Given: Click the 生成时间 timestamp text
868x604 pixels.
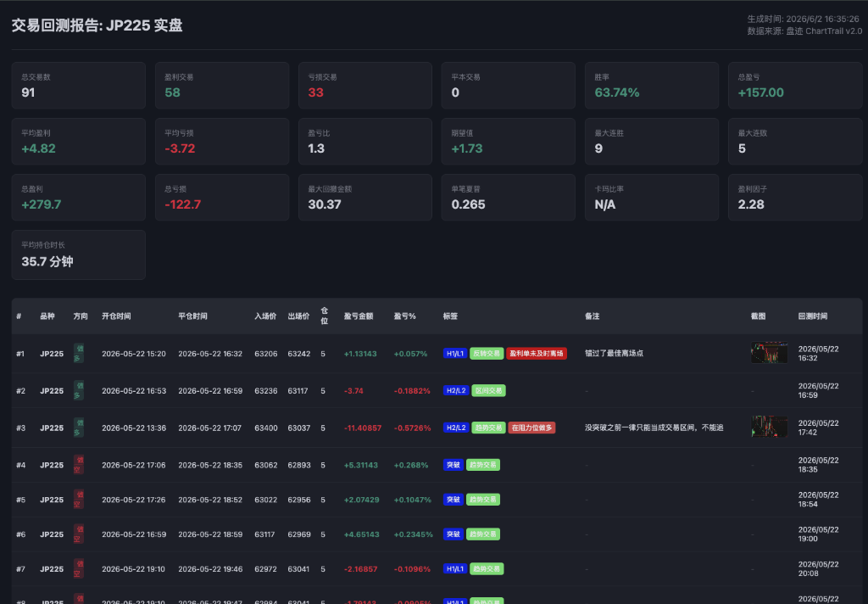Looking at the screenshot, I should pos(804,19).
